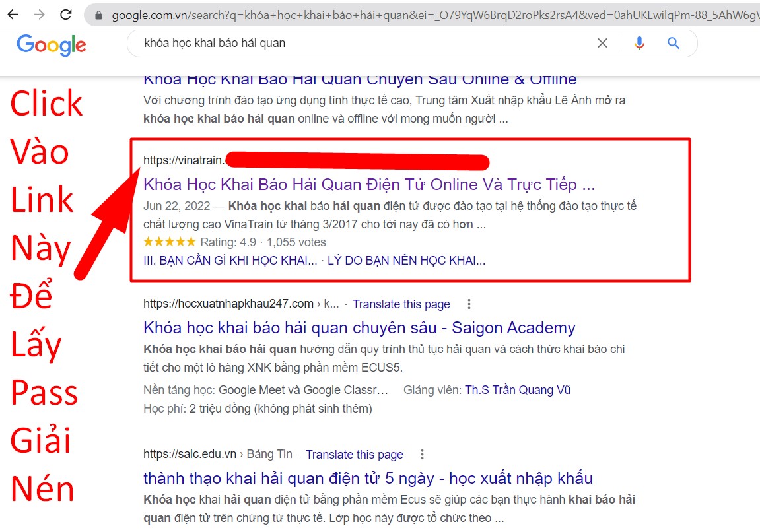Viewport: 760px width, 532px height.
Task: Open the Saigon Academy result title
Action: (x=359, y=328)
